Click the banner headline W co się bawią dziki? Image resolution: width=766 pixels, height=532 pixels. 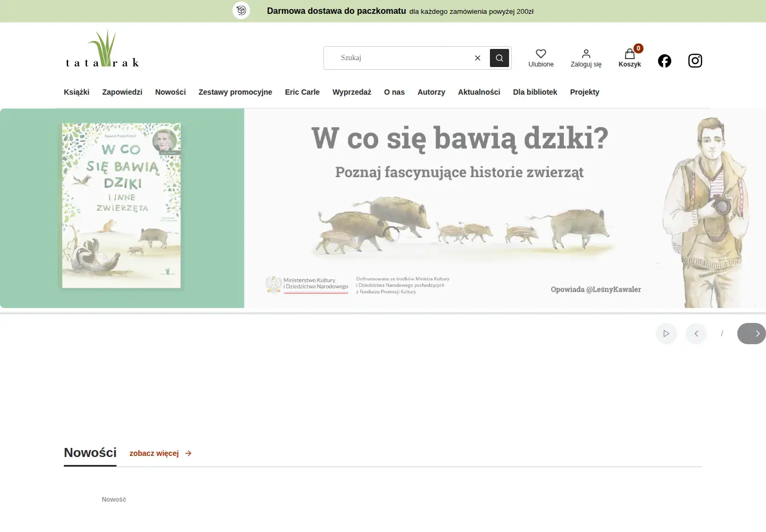pyautogui.click(x=460, y=139)
